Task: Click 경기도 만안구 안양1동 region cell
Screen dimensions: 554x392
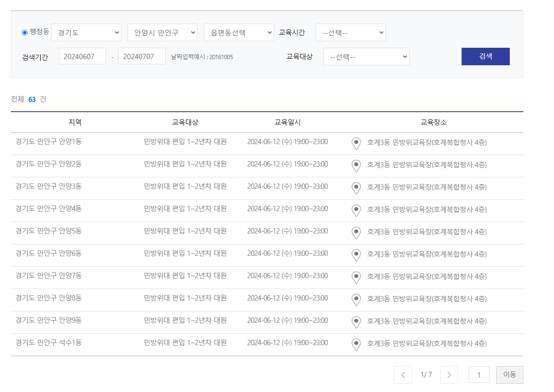Action: point(49,141)
